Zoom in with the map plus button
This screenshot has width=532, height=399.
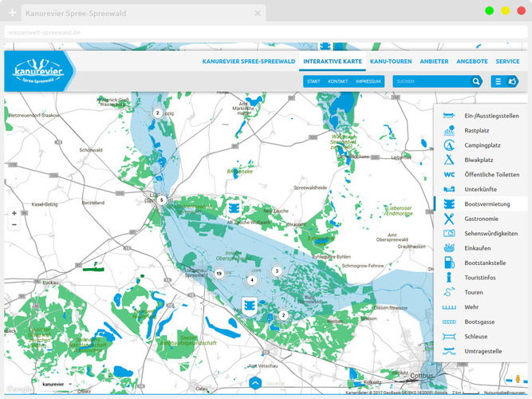coord(14,213)
